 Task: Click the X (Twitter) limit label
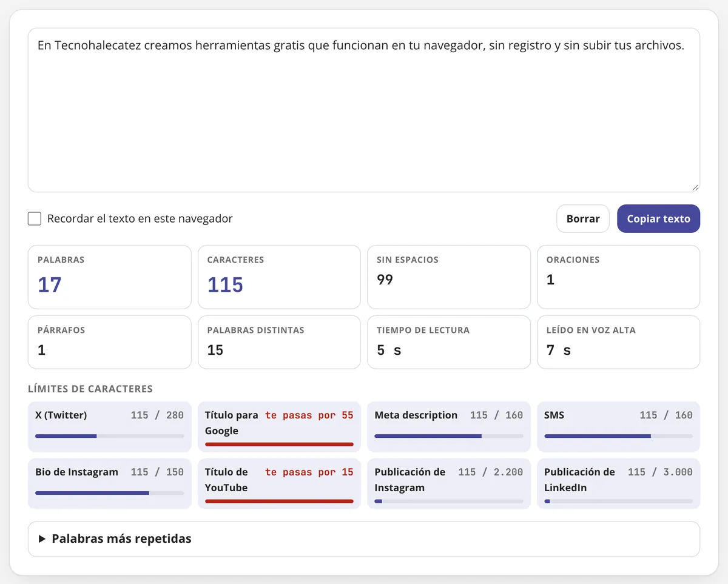61,415
